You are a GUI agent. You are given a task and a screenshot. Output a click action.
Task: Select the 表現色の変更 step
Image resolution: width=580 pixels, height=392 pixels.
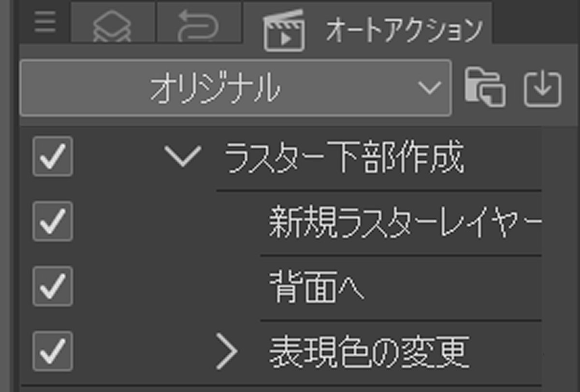(x=369, y=352)
